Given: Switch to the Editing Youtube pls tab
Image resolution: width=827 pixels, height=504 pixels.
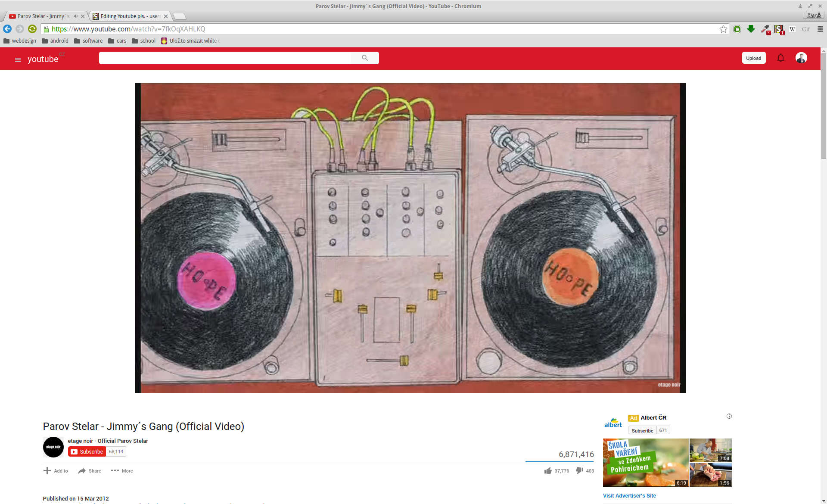Looking at the screenshot, I should pos(129,16).
